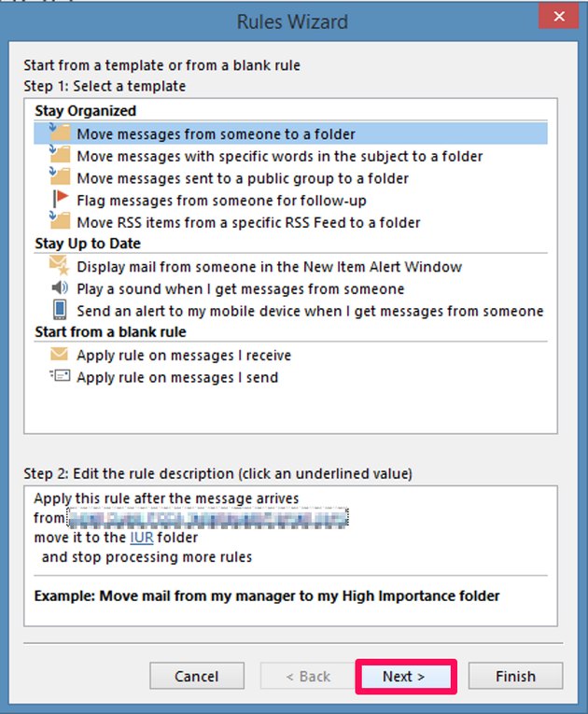Click the sent message icon for messages I send

click(60, 376)
